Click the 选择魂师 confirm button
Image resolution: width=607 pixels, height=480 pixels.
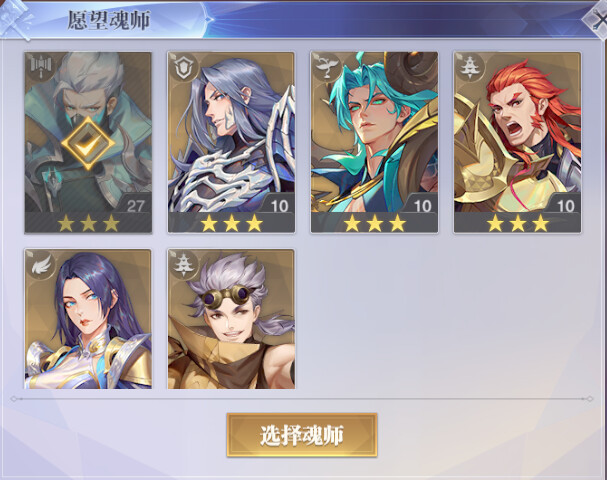[x=302, y=435]
